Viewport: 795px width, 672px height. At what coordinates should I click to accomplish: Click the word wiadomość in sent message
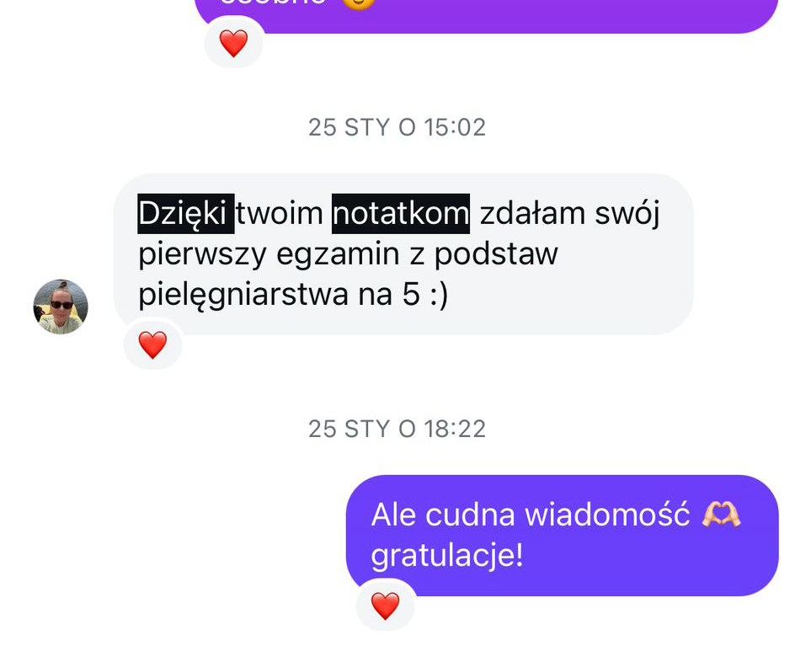point(607,515)
